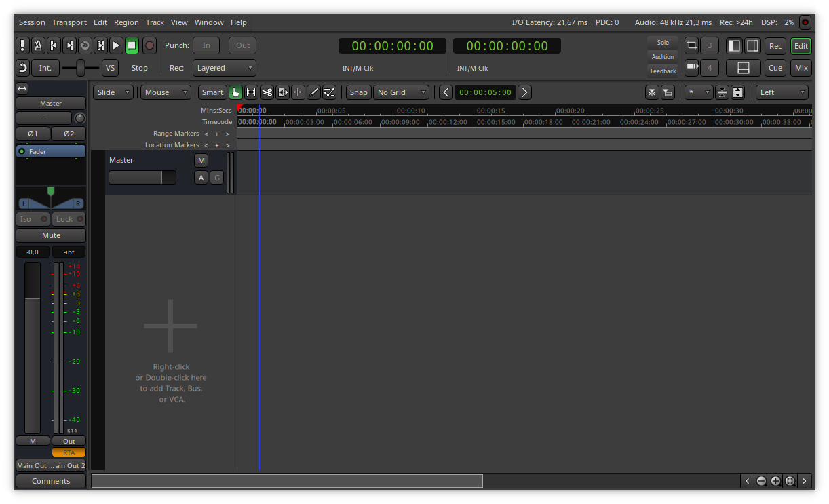The image size is (829, 504).
Task: Click Master track automation A button
Action: tap(201, 178)
